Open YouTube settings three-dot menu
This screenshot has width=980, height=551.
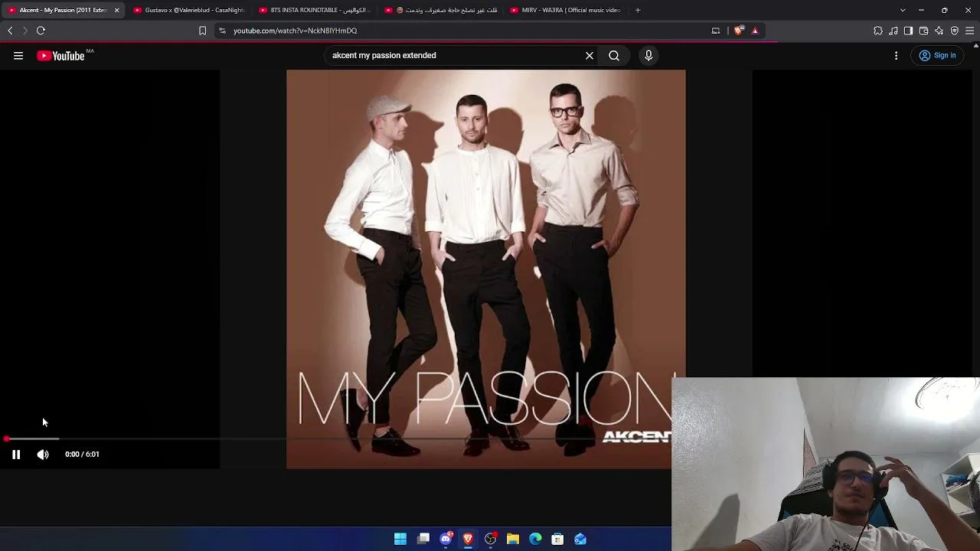click(x=897, y=55)
